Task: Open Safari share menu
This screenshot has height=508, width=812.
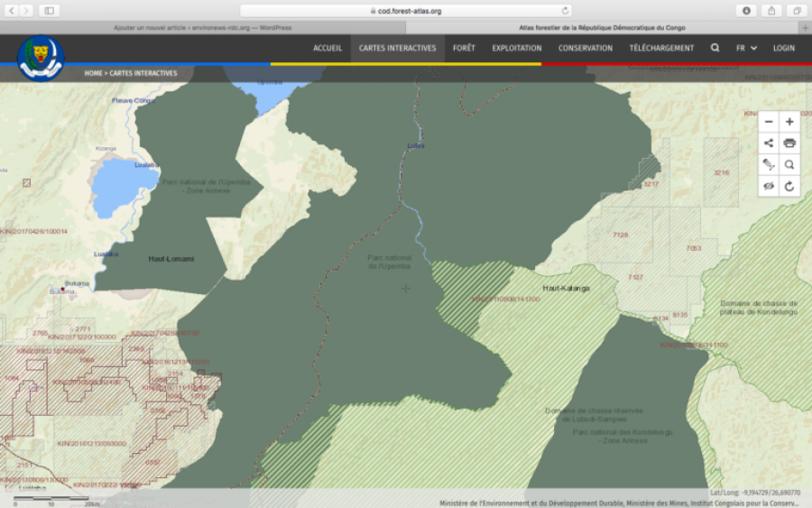Action: click(772, 11)
